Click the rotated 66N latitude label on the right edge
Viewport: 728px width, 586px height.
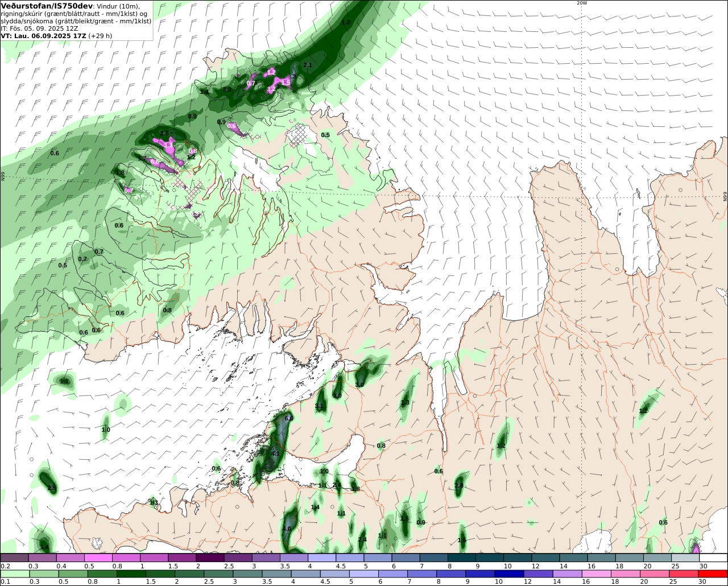point(725,196)
